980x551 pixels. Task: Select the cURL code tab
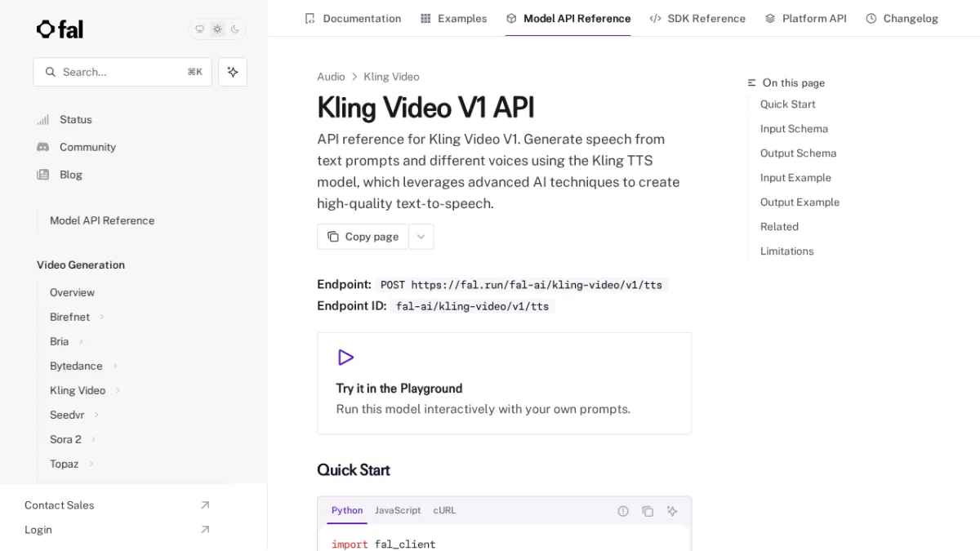pos(444,511)
